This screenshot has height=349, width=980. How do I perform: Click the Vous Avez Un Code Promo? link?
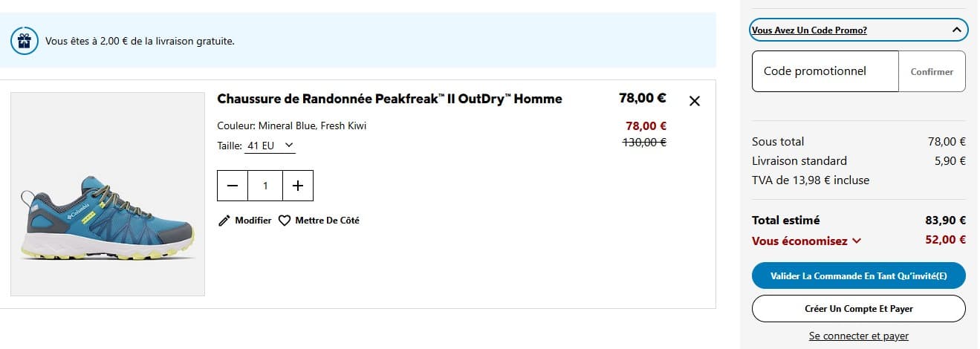[809, 30]
